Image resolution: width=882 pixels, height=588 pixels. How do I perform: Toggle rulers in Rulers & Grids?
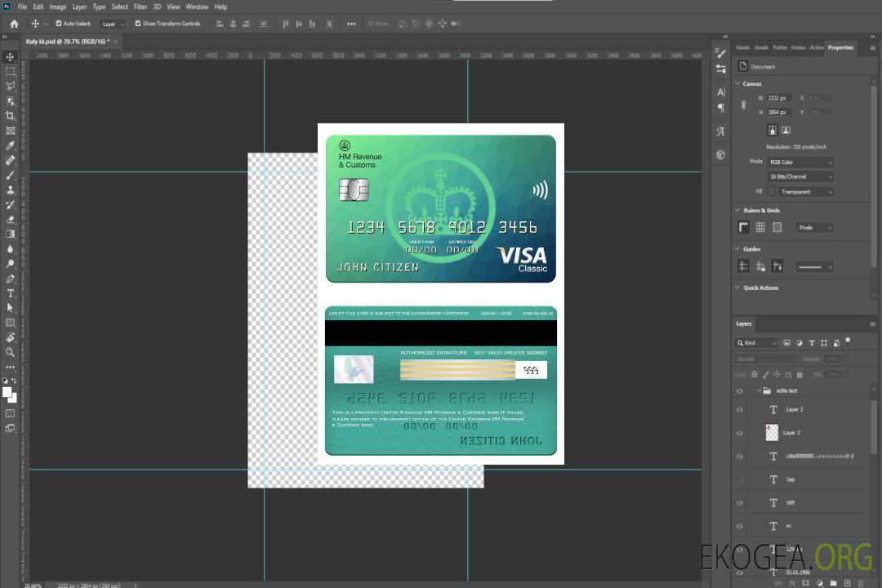click(744, 227)
